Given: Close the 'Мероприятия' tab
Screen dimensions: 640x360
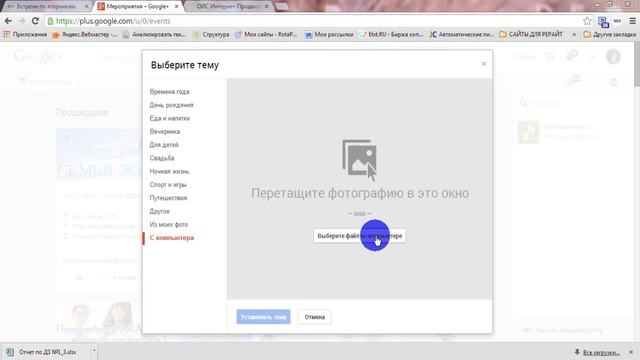Looking at the screenshot, I should coord(176,7).
